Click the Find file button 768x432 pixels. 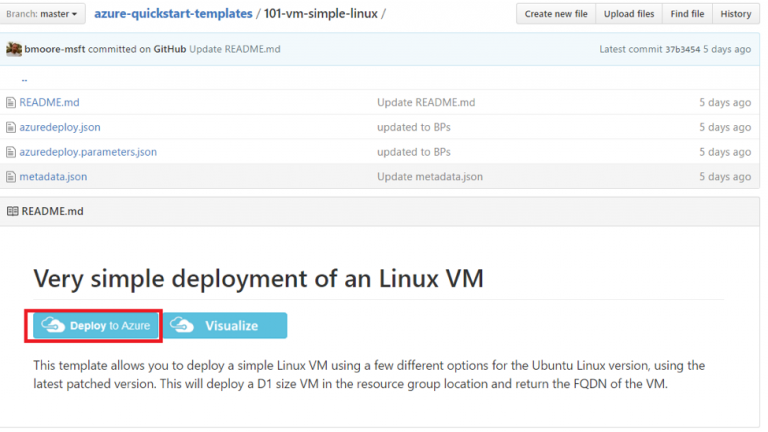coord(689,14)
